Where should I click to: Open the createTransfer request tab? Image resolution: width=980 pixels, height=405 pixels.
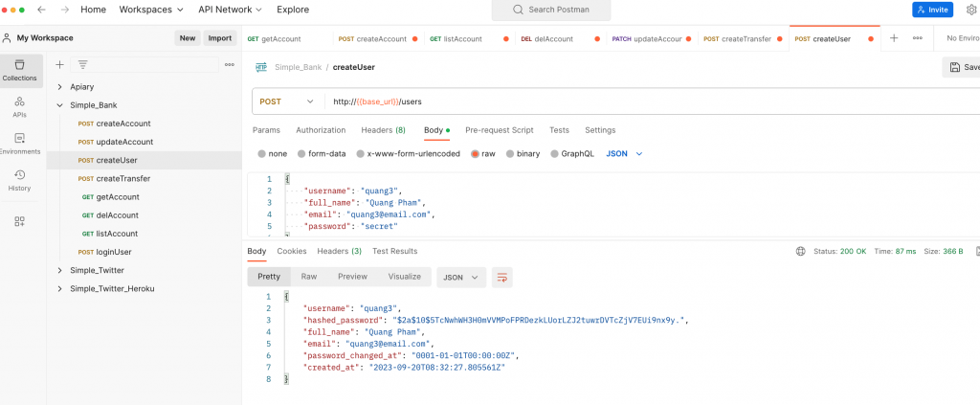(x=737, y=39)
